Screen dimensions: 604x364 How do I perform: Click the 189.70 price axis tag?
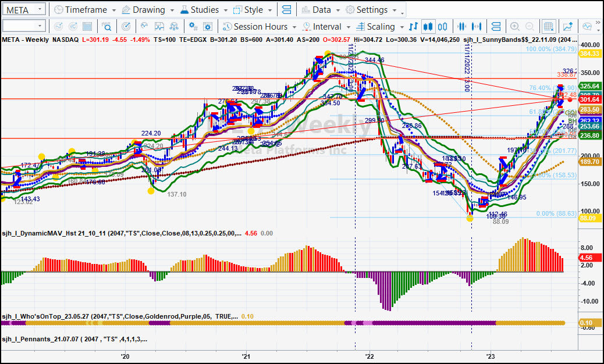click(590, 162)
